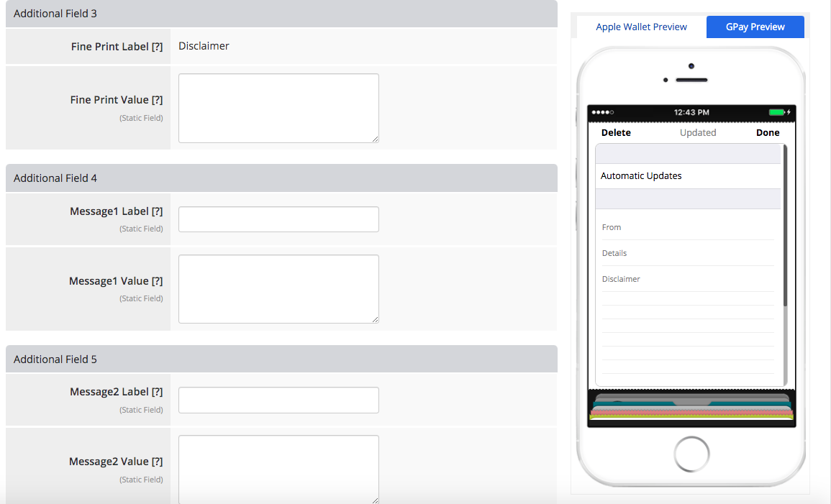
Task: Click the Fine Print Value text area
Action: [x=278, y=108]
